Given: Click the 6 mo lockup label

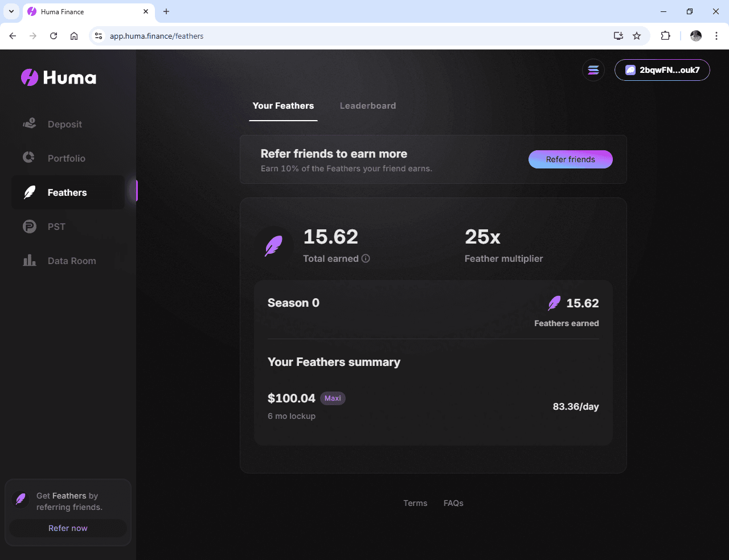Looking at the screenshot, I should (292, 416).
